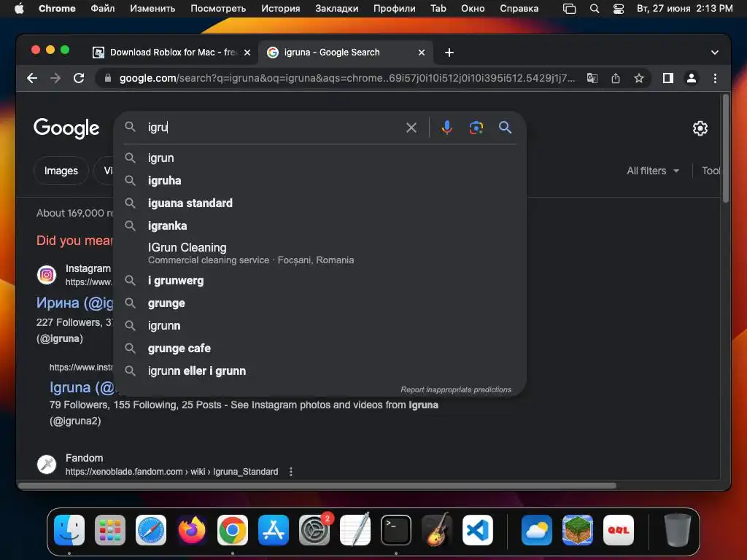
Task: Open Control Center in the menu bar
Action: point(618,8)
